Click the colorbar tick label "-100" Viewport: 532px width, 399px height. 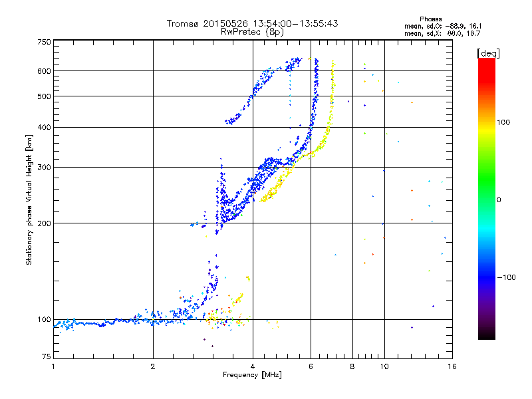(x=506, y=277)
